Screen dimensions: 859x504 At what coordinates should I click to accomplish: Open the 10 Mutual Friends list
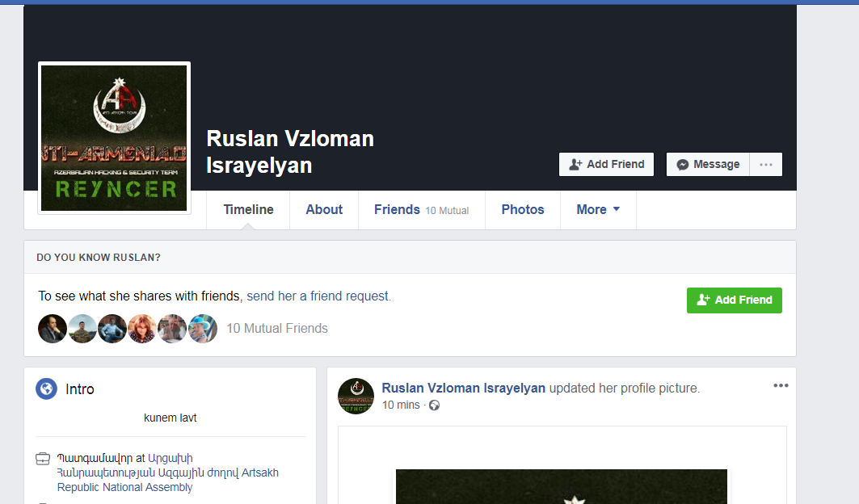[277, 329]
